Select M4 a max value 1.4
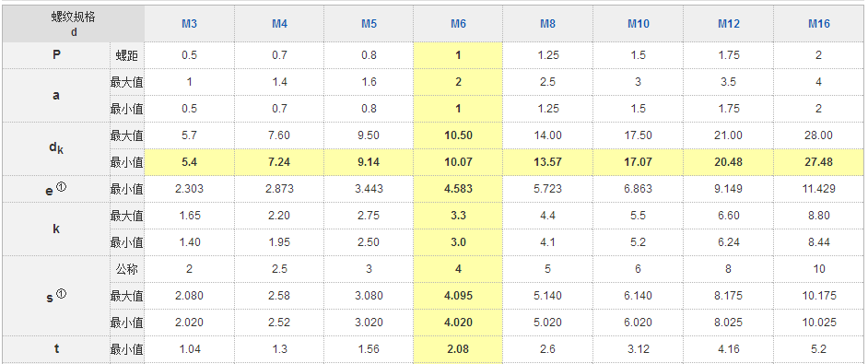The image size is (868, 364). click(279, 82)
